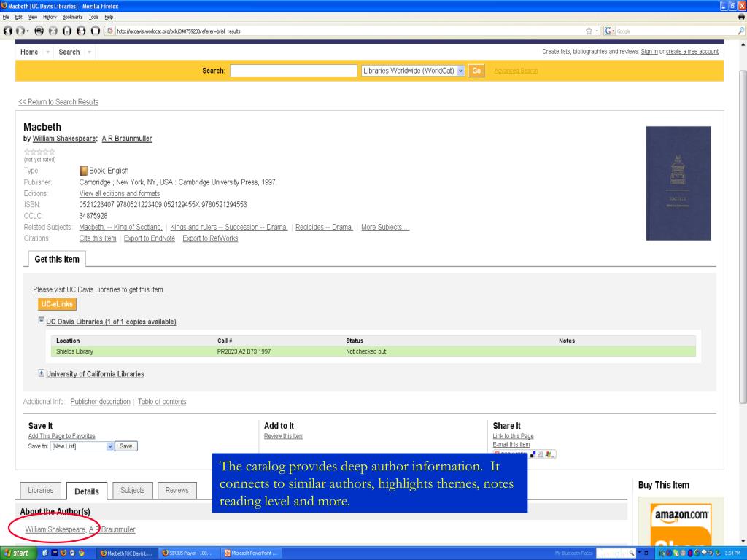This screenshot has height=560, width=747.
Task: Click Regicides -- Drama subject link
Action: [324, 227]
